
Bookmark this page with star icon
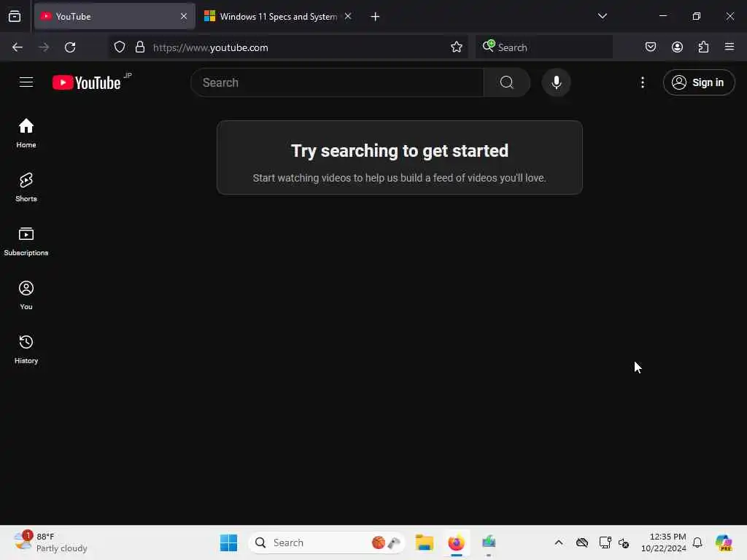tap(457, 47)
